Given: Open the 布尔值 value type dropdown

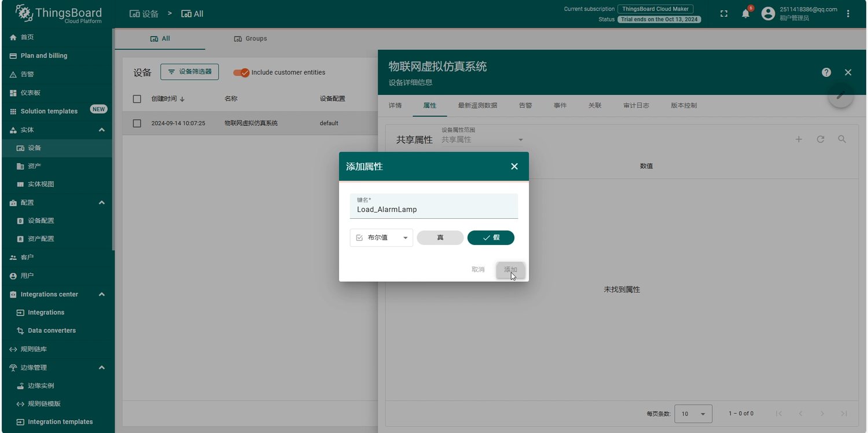Looking at the screenshot, I should [381, 238].
